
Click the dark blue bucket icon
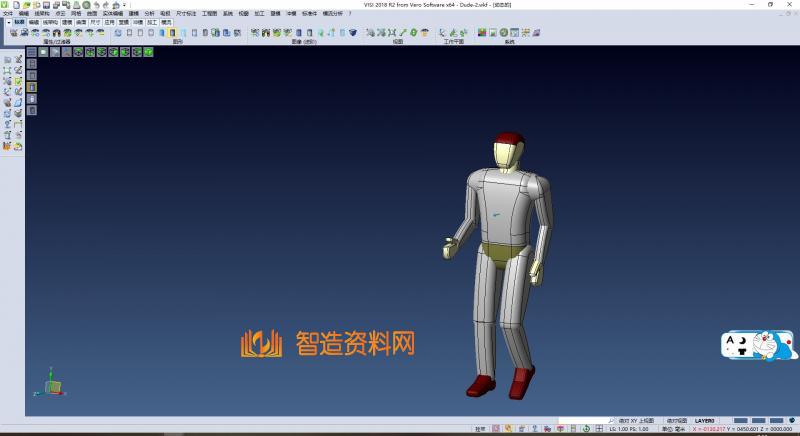pyautogui.click(x=353, y=33)
